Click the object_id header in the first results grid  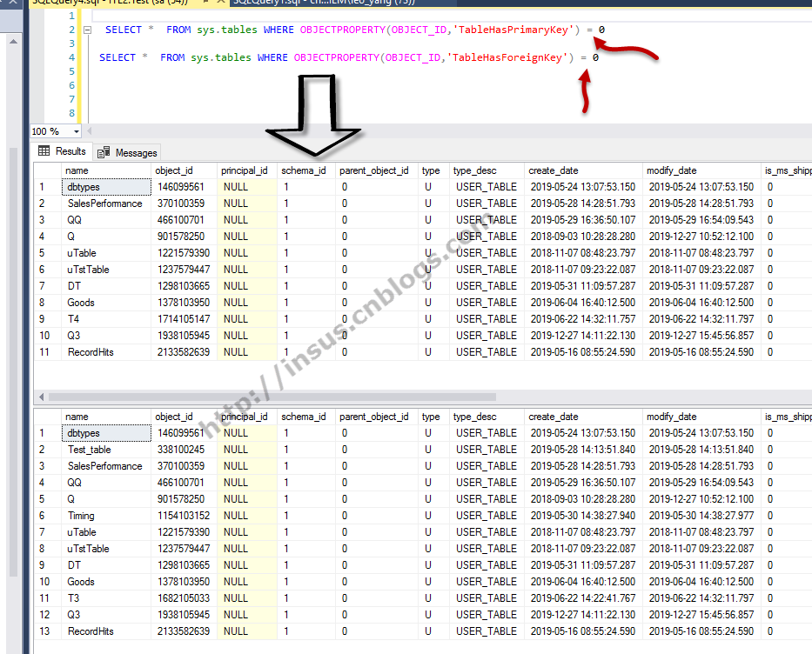point(184,170)
